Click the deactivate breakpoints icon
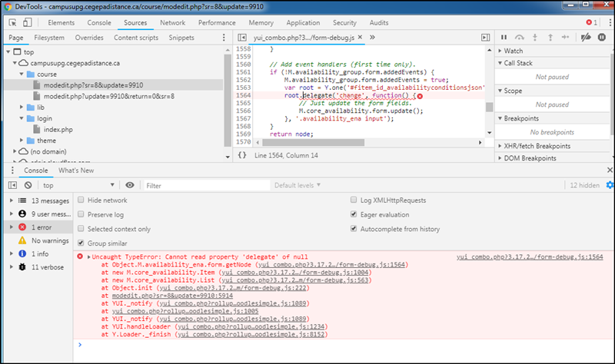 click(x=587, y=37)
